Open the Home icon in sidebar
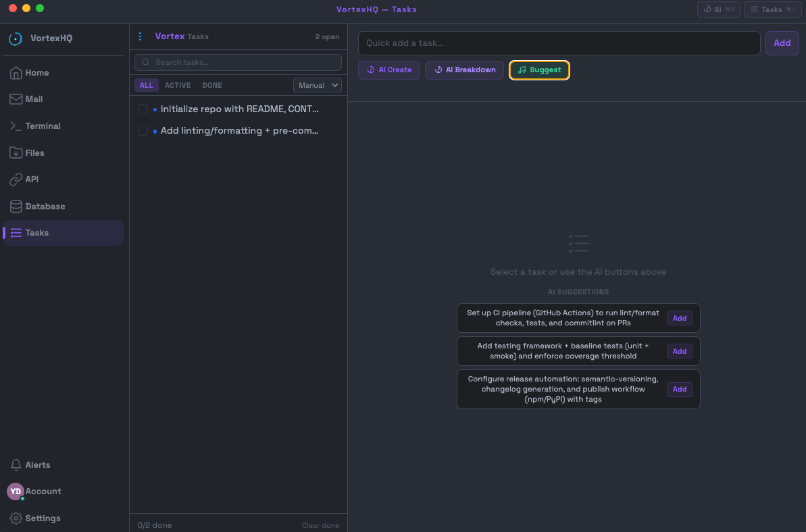 tap(16, 73)
